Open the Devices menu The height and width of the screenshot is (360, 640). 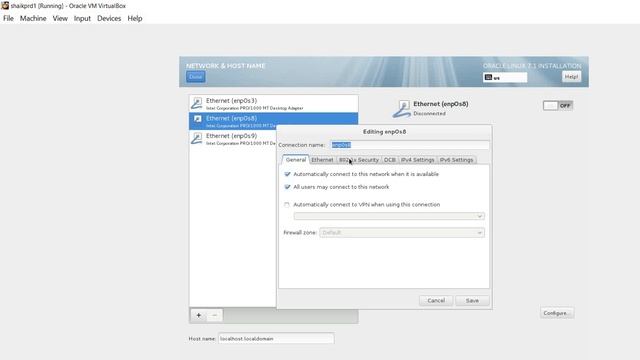point(109,18)
